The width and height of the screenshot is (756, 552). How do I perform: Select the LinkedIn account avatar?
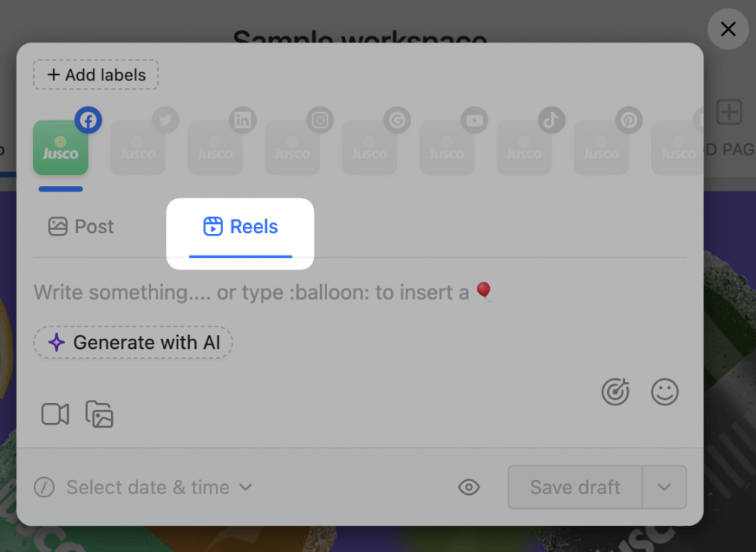click(215, 149)
